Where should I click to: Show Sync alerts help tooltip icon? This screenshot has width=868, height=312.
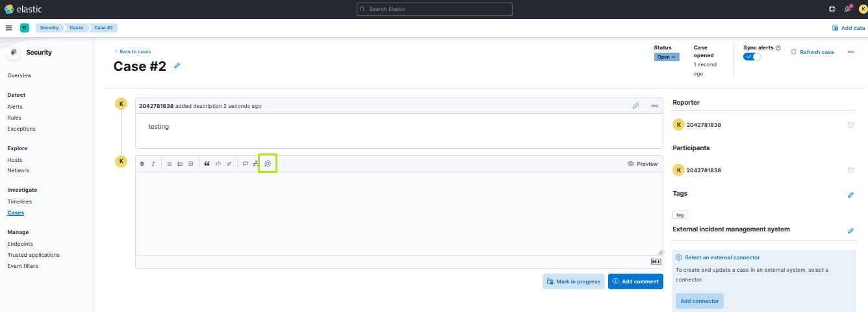[778, 48]
